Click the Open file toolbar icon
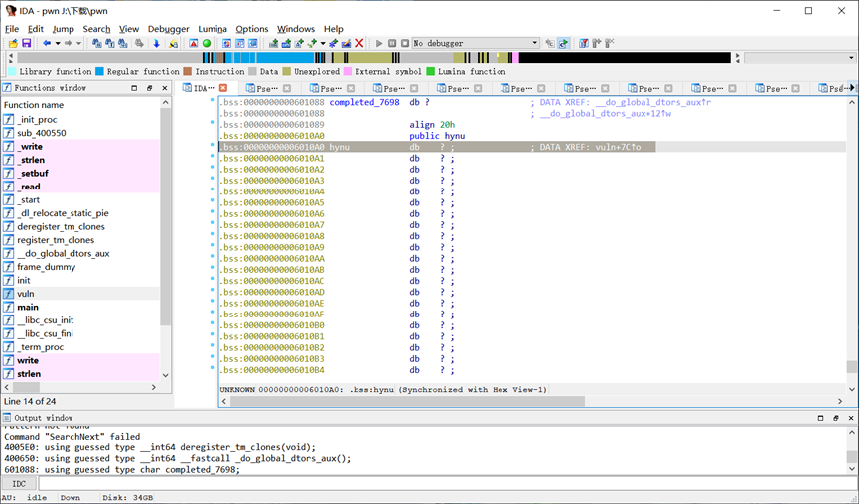Image resolution: width=859 pixels, height=504 pixels. pyautogui.click(x=13, y=44)
